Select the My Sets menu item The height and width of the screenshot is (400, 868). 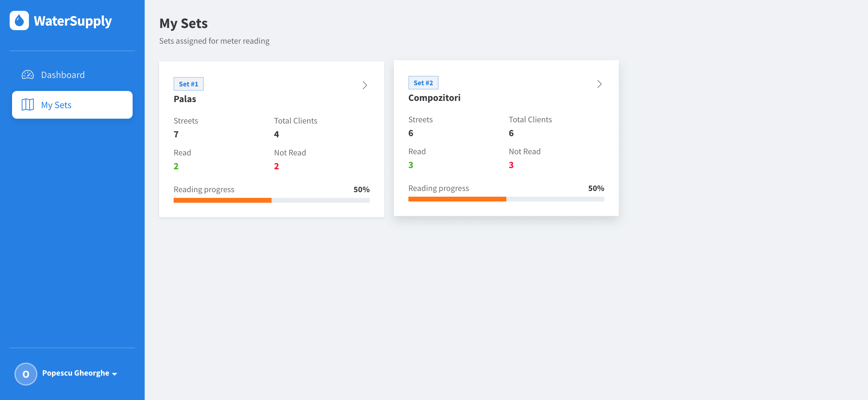click(x=72, y=105)
